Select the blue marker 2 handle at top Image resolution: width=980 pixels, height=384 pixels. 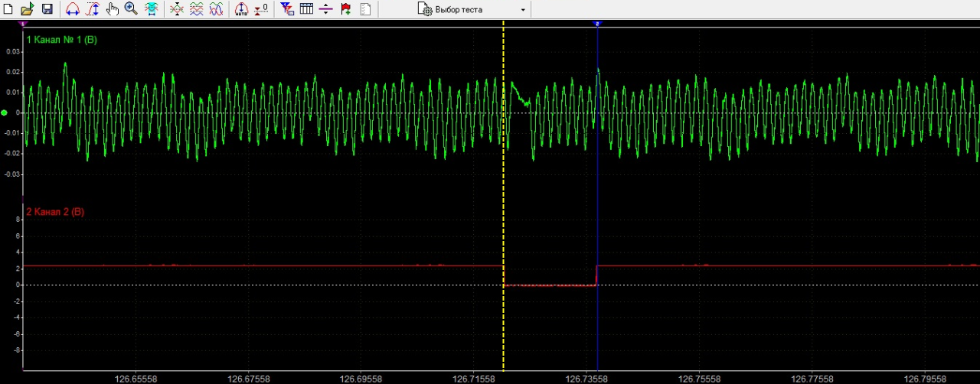pyautogui.click(x=597, y=24)
